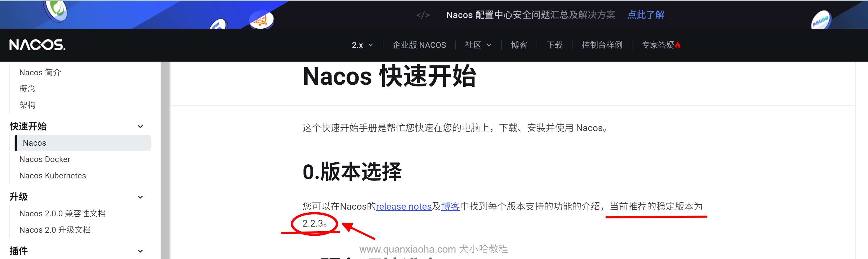Click the 点此了解 banner link
This screenshot has width=868, height=259.
click(645, 15)
